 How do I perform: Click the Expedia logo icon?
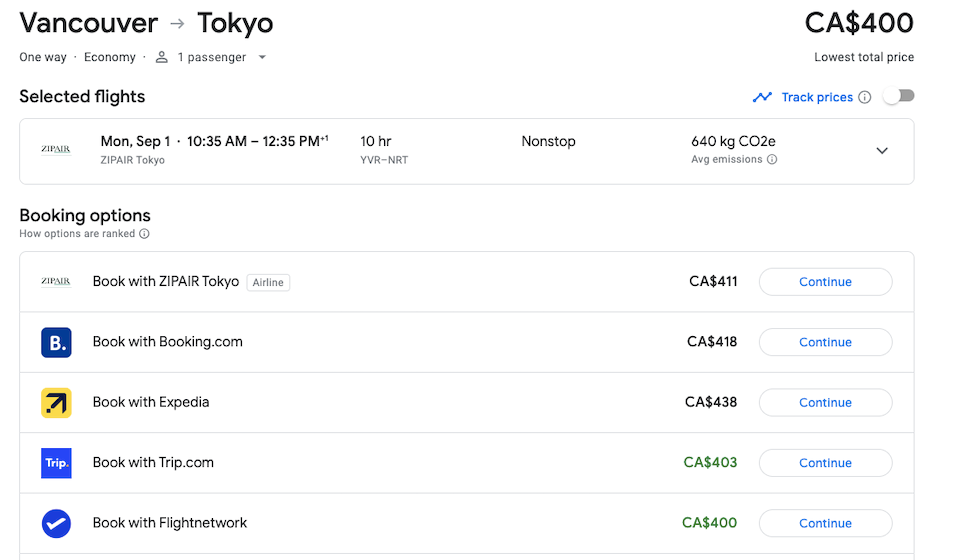56,403
